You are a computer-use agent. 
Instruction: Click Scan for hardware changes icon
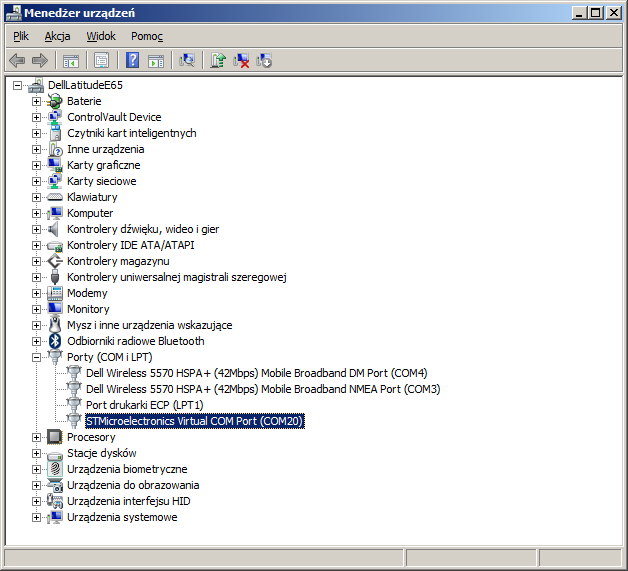point(187,60)
